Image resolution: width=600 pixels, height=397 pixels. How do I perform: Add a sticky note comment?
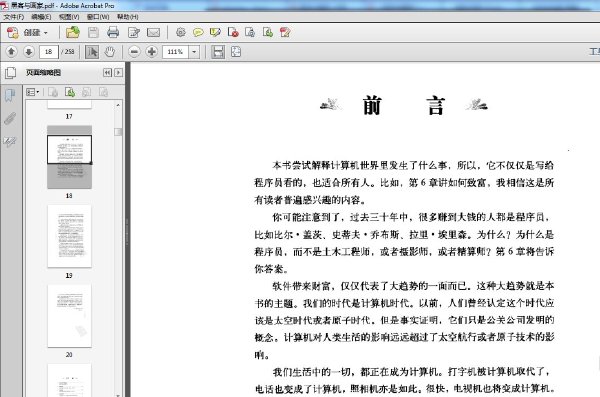pyautogui.click(x=198, y=33)
